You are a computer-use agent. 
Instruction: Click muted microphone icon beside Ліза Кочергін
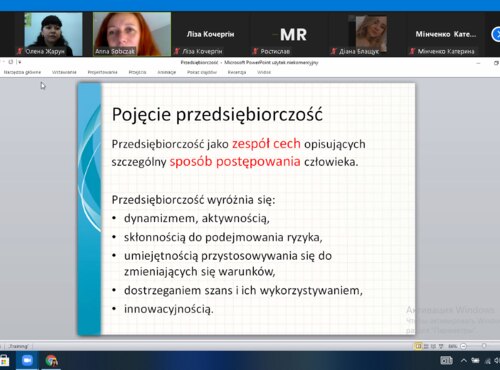point(177,51)
